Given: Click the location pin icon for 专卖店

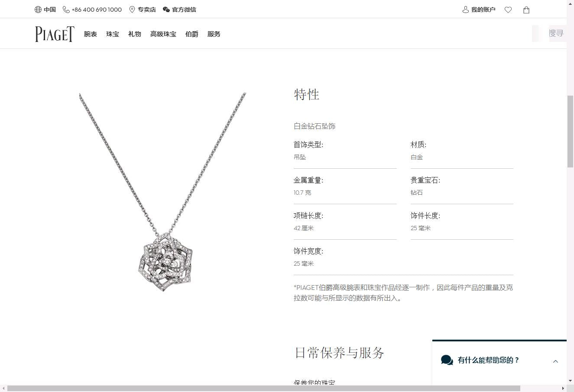Looking at the screenshot, I should pyautogui.click(x=132, y=10).
